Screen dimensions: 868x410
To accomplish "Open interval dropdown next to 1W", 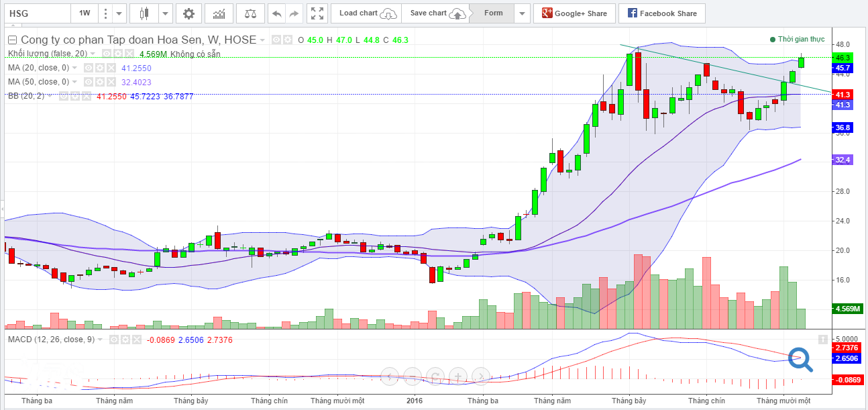I will click(119, 13).
